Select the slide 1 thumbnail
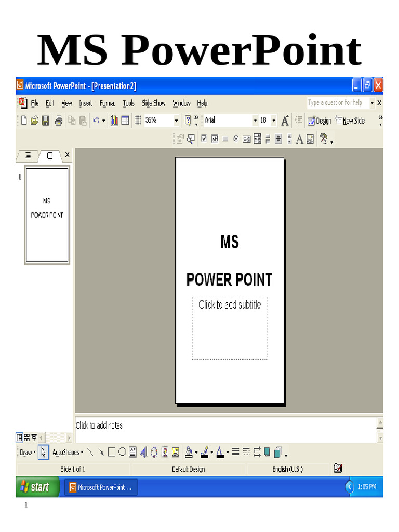The width and height of the screenshot is (399, 532). [47, 215]
